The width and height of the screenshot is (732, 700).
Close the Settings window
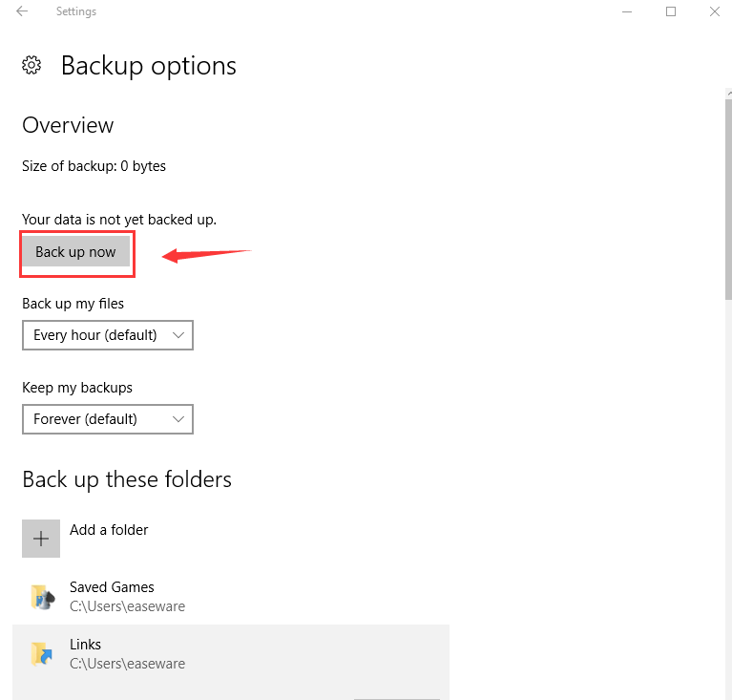(x=714, y=11)
